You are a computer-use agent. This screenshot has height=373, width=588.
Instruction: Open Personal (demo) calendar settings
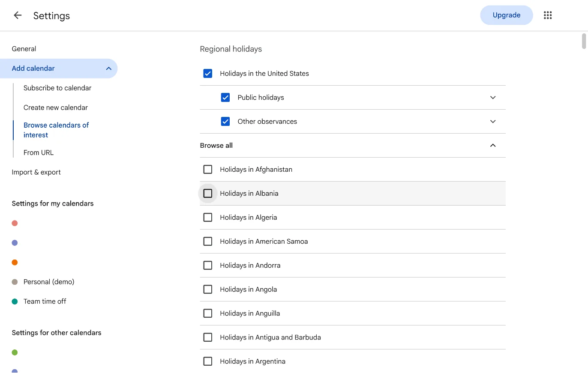pyautogui.click(x=49, y=282)
